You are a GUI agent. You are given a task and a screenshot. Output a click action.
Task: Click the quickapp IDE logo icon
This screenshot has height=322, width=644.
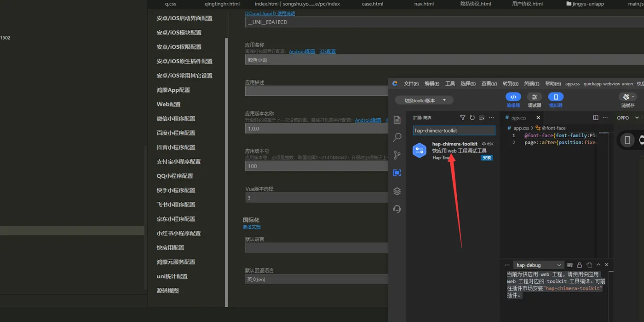tap(395, 84)
